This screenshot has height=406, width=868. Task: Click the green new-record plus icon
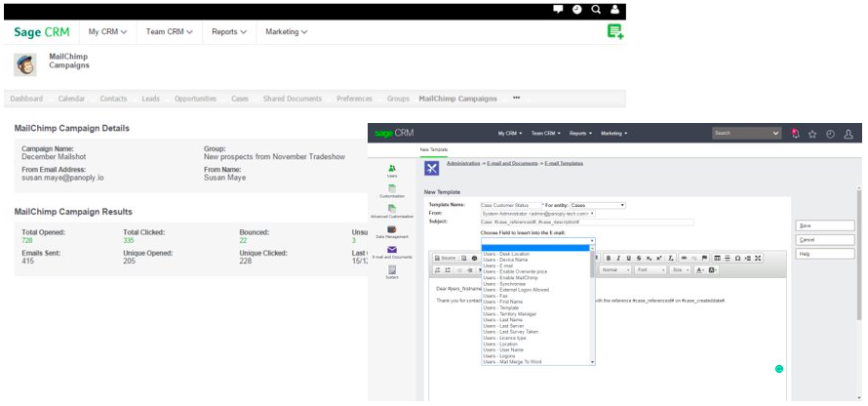[x=615, y=31]
